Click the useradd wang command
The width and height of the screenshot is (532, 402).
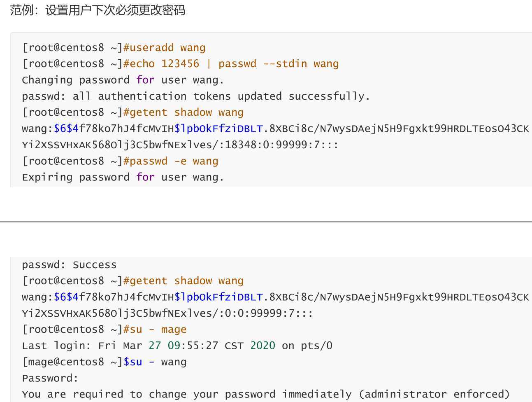click(x=165, y=48)
